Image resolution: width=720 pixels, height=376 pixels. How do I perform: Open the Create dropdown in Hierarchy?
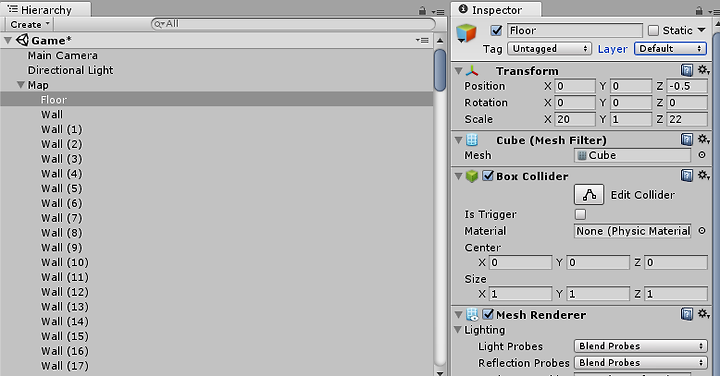point(29,24)
